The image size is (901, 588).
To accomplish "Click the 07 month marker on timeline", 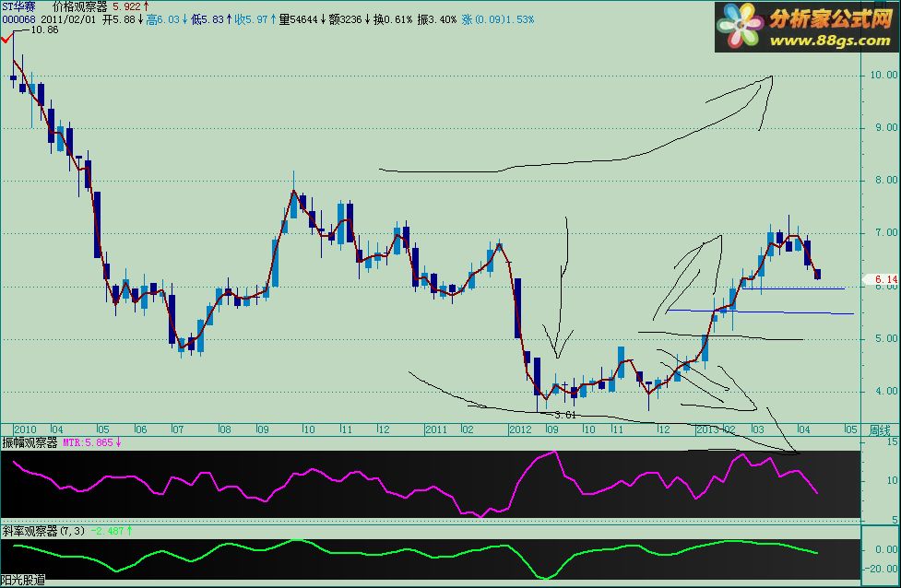I will point(178,429).
